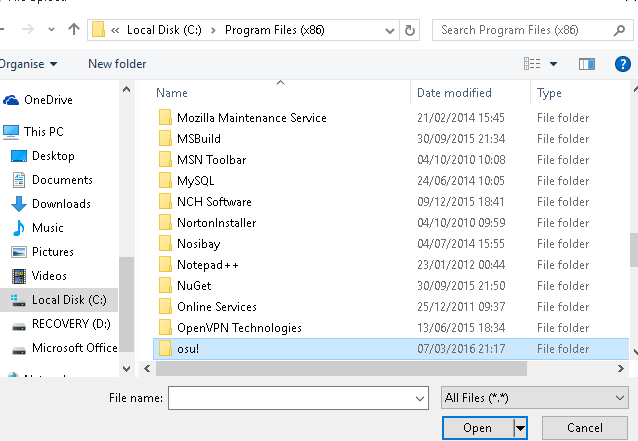The height and width of the screenshot is (441, 638).
Task: Cancel the file upload dialog
Action: coord(585,428)
